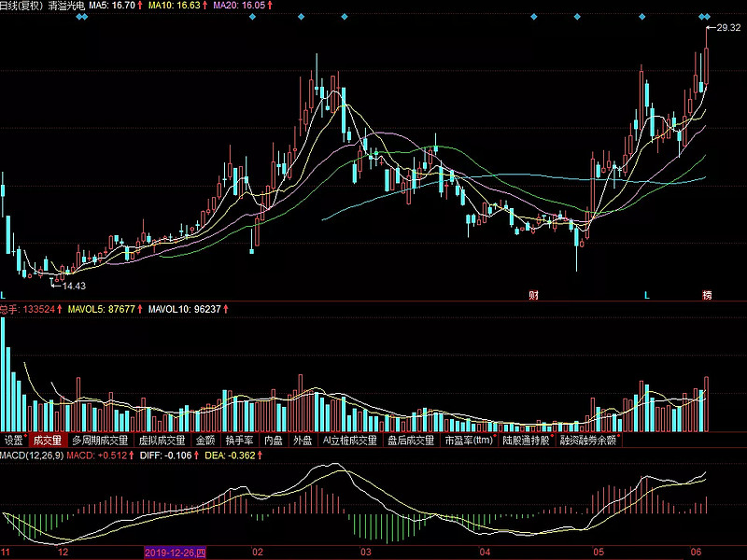Click the 14.43 low price label
The image size is (747, 560).
74,286
